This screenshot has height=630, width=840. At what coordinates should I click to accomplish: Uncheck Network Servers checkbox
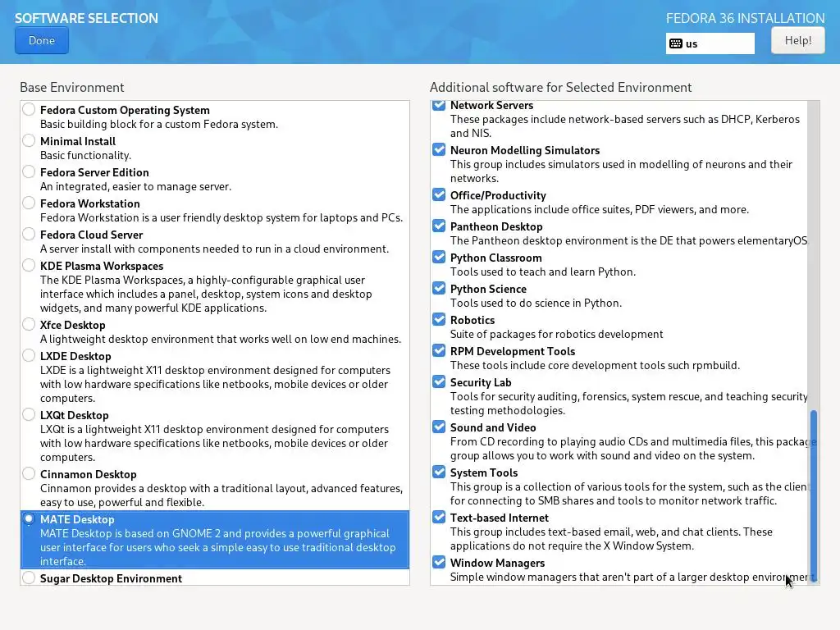[439, 104]
